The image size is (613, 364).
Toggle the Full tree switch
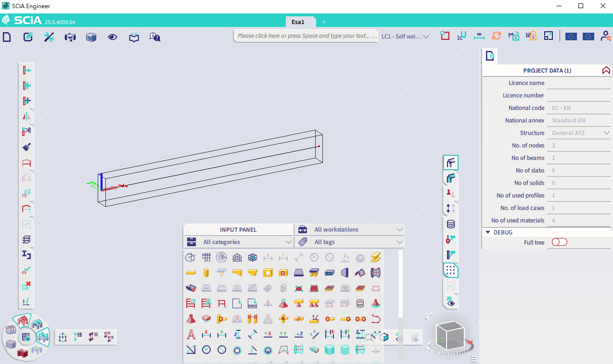click(559, 242)
